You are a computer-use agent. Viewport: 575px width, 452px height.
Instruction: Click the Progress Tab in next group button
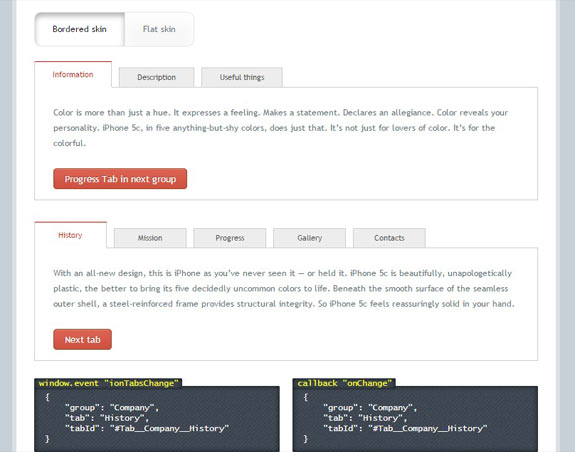(x=120, y=179)
